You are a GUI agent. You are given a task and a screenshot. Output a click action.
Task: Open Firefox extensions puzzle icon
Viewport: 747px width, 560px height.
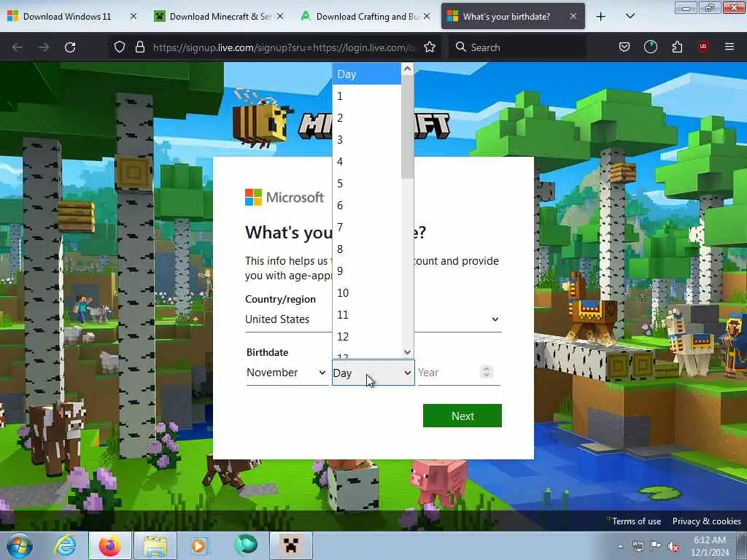pyautogui.click(x=677, y=47)
